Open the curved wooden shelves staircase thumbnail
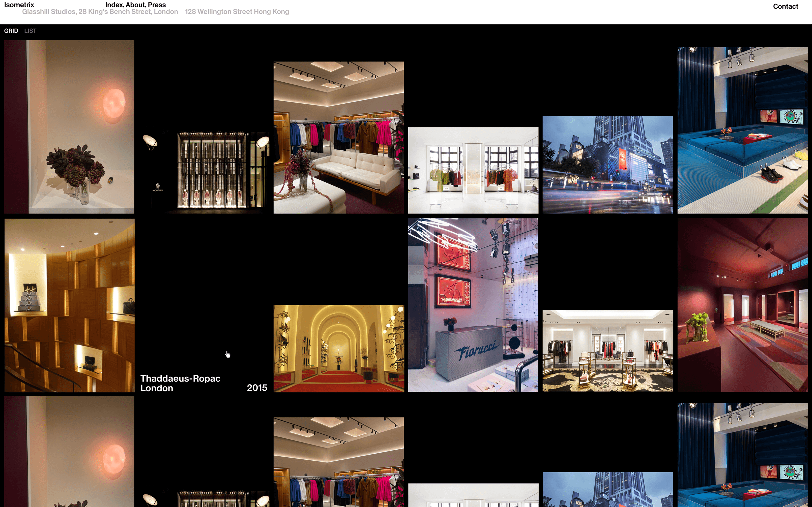Image resolution: width=812 pixels, height=507 pixels. (69, 305)
